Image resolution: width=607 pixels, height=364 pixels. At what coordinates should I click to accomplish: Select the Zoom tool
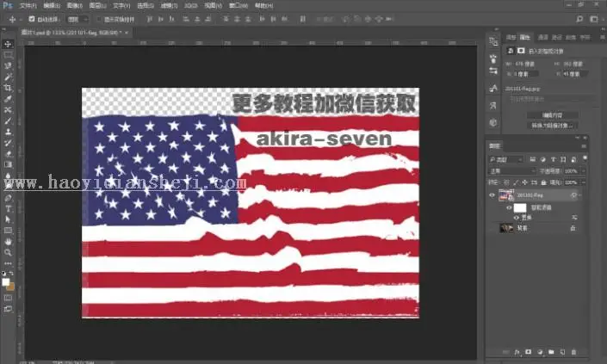coord(8,253)
